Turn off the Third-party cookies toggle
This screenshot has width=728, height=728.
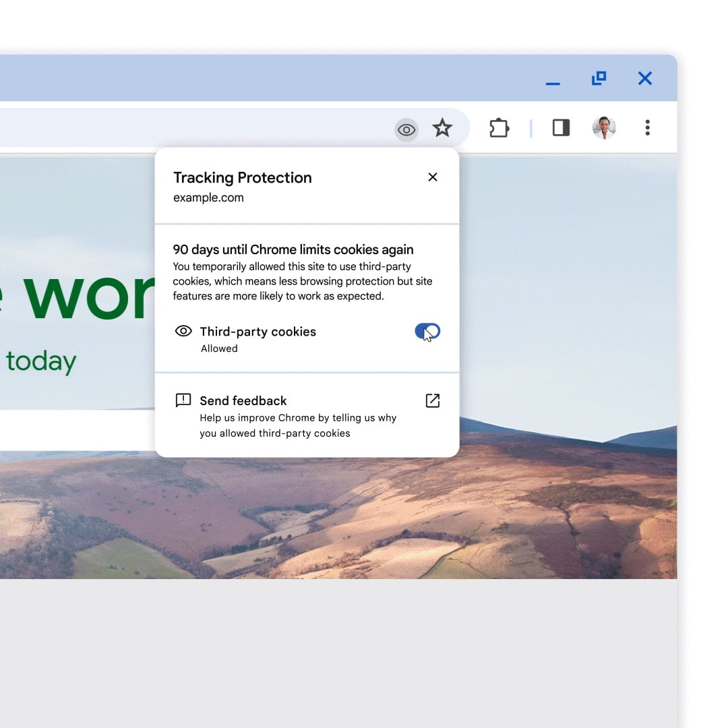pyautogui.click(x=427, y=331)
